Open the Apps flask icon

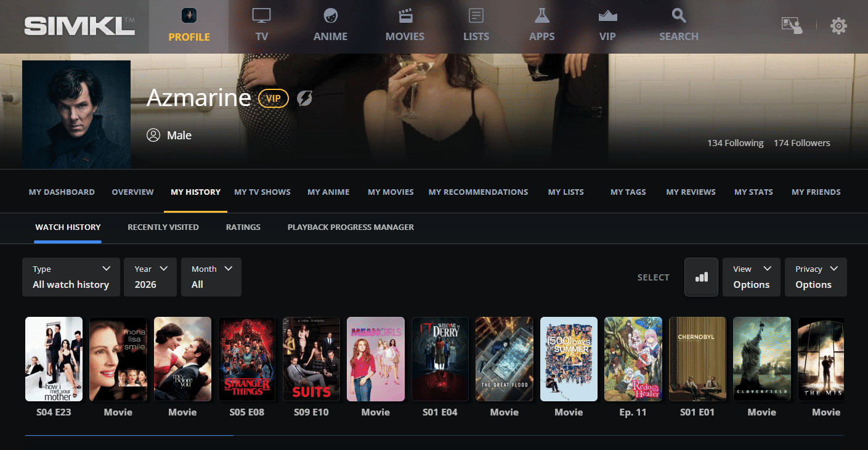coord(541,16)
